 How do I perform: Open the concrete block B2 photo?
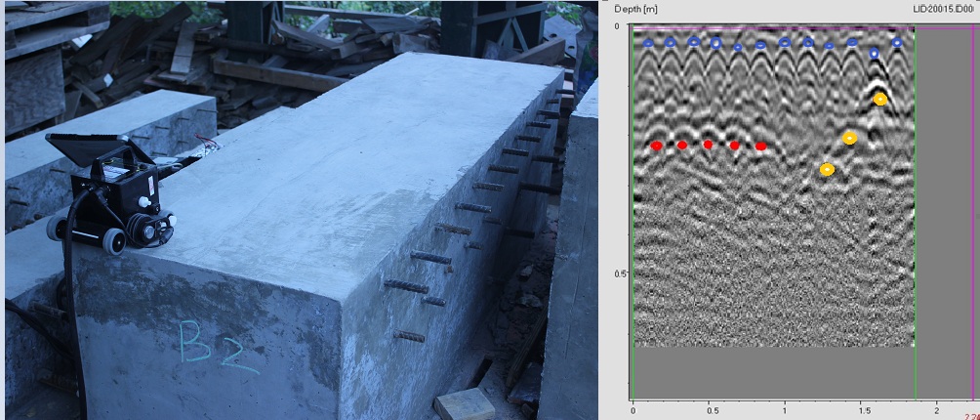pos(302,210)
